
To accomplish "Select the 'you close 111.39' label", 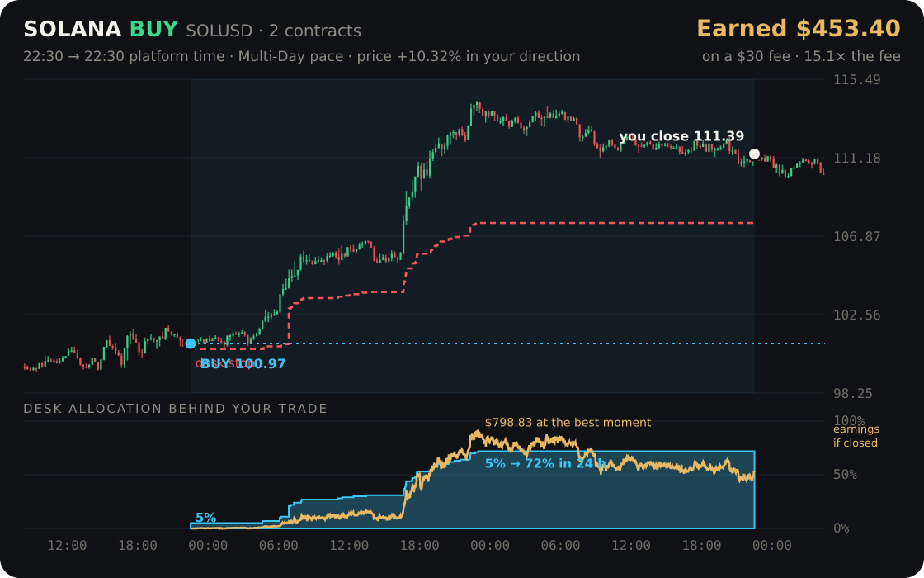I will (x=681, y=136).
